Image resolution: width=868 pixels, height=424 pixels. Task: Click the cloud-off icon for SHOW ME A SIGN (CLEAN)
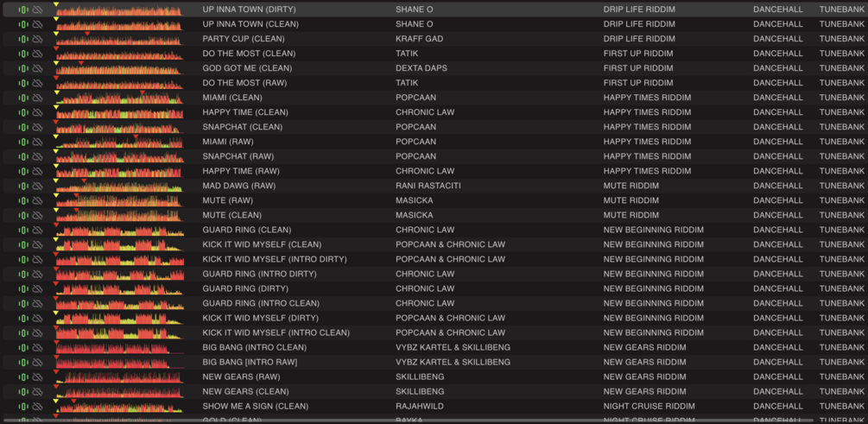coord(37,406)
